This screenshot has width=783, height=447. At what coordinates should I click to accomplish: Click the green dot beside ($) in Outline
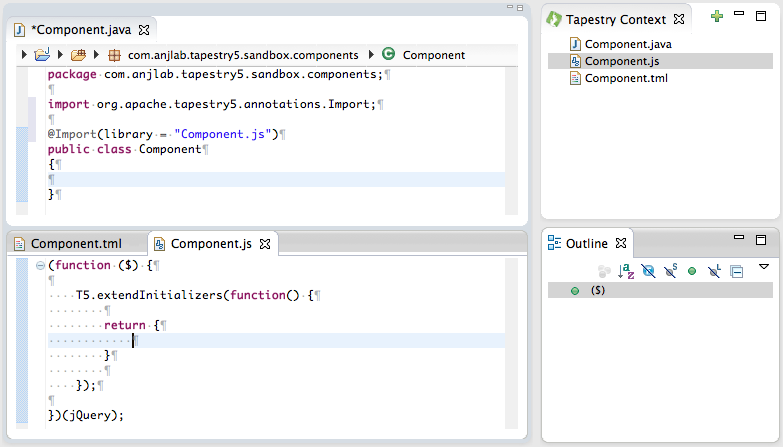(x=575, y=291)
